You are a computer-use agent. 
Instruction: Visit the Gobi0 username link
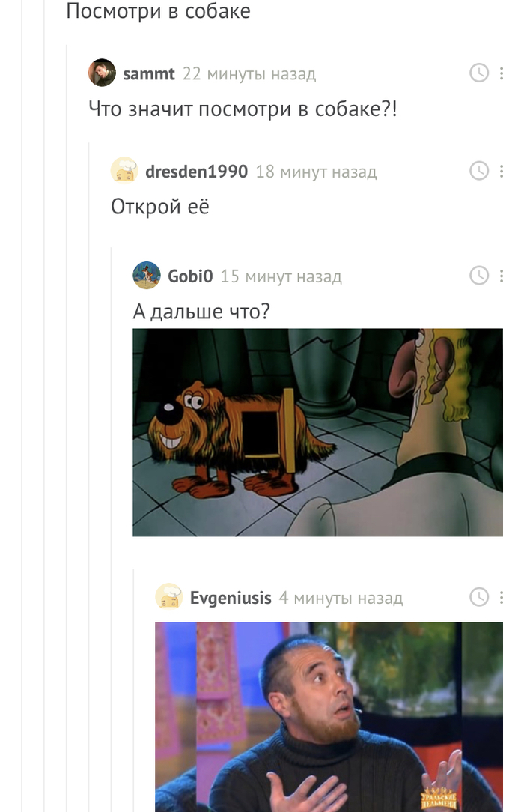[190, 276]
